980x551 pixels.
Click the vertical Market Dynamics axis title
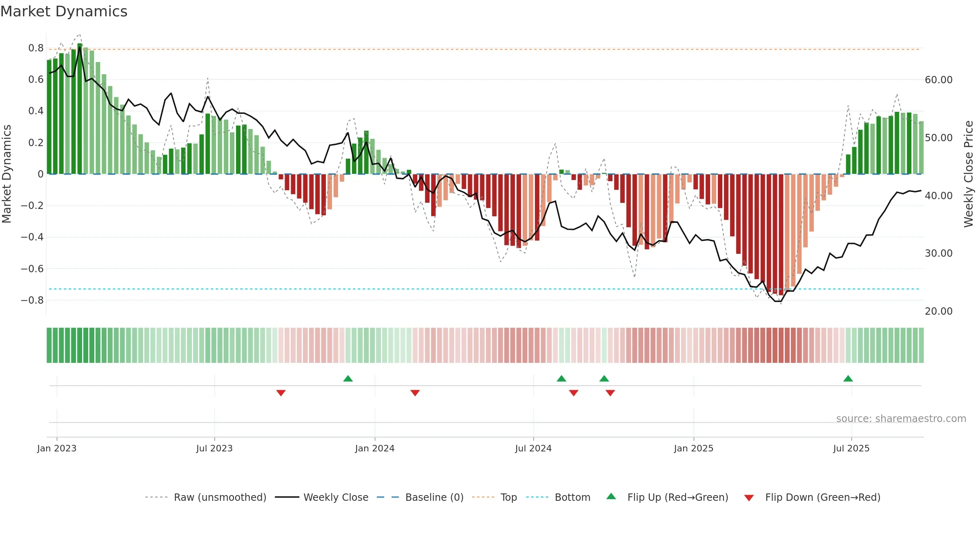[7, 174]
